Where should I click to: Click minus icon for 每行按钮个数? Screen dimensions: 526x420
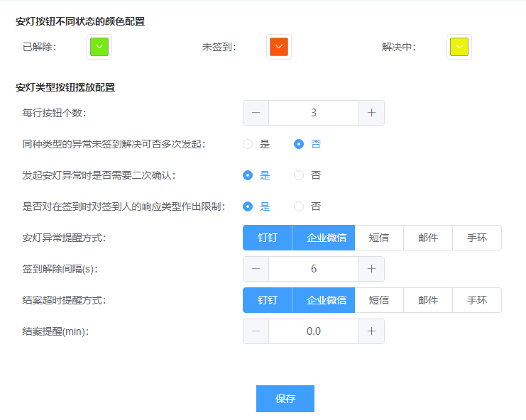(x=256, y=113)
